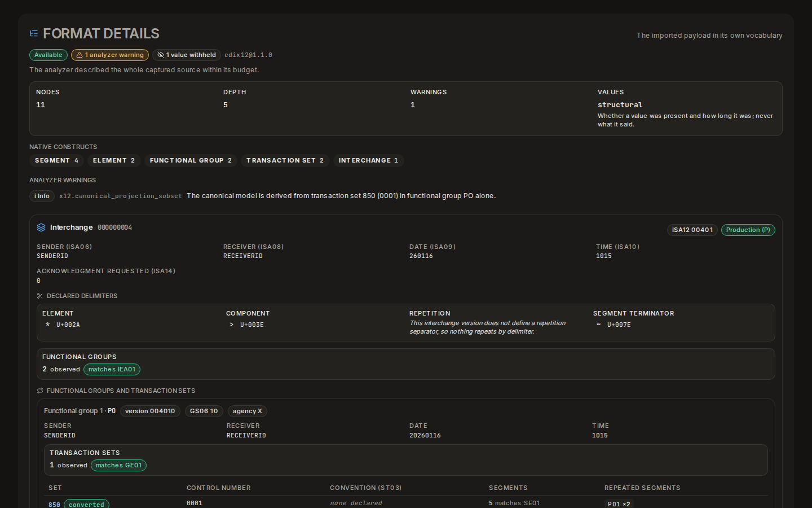Click the agency X chip
The image size is (812, 508).
point(248,411)
